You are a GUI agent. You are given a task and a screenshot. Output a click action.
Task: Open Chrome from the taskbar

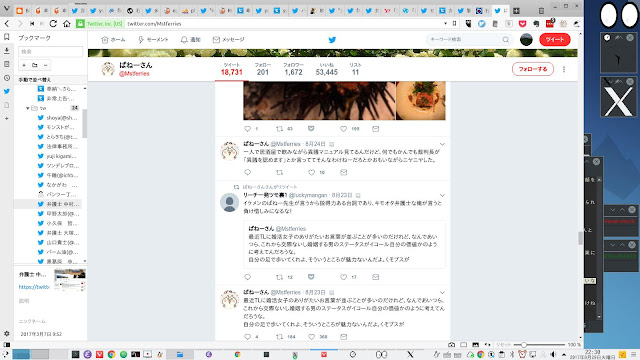pyautogui.click(x=111, y=354)
